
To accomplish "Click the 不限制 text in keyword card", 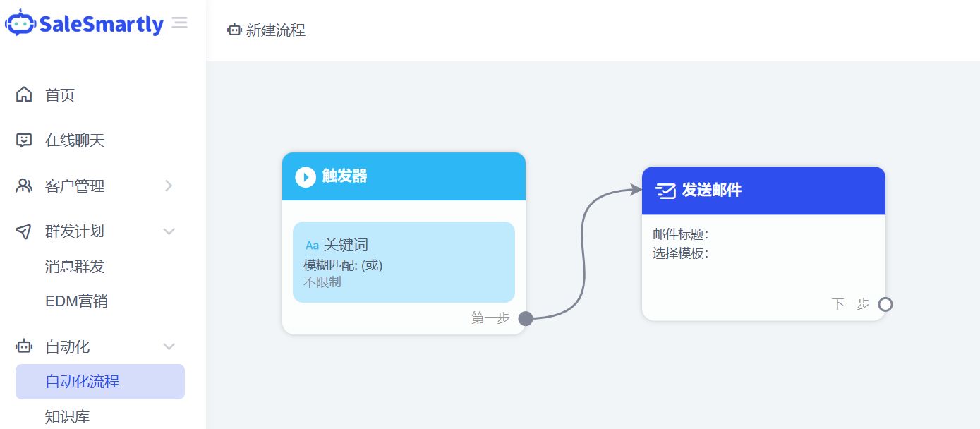I will click(322, 282).
